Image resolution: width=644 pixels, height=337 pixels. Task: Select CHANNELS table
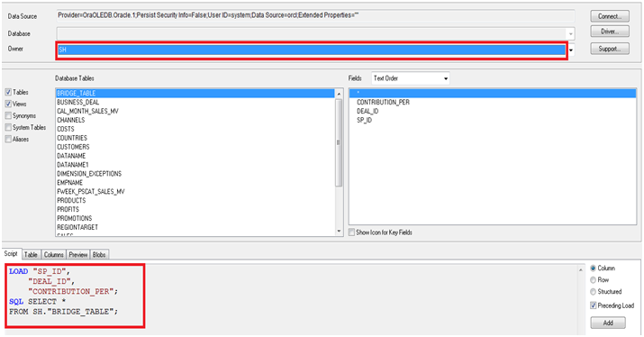pos(195,120)
